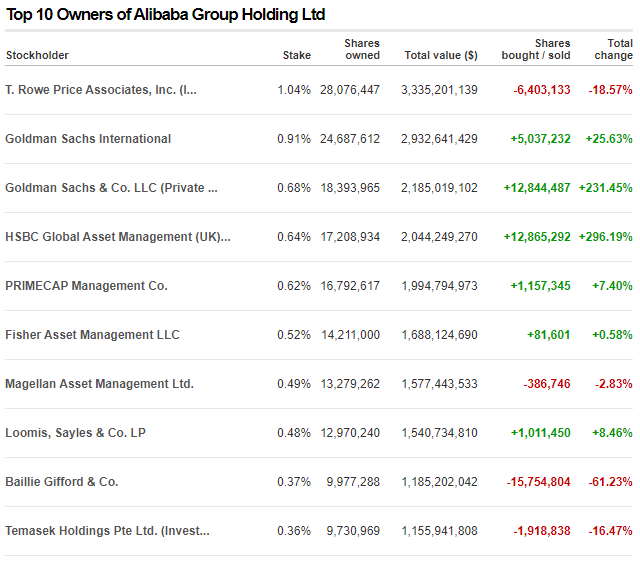Click the +296.19% total change value
This screenshot has height=567, width=640.
coord(606,237)
